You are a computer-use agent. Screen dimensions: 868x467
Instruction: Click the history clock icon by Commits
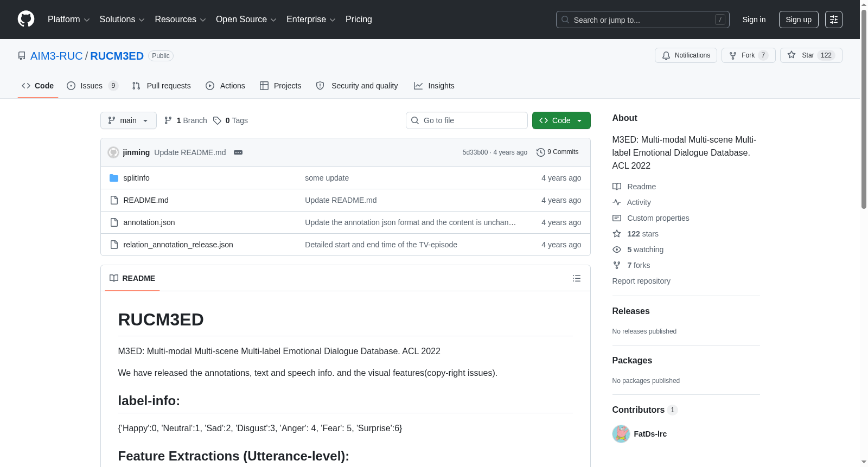(540, 152)
